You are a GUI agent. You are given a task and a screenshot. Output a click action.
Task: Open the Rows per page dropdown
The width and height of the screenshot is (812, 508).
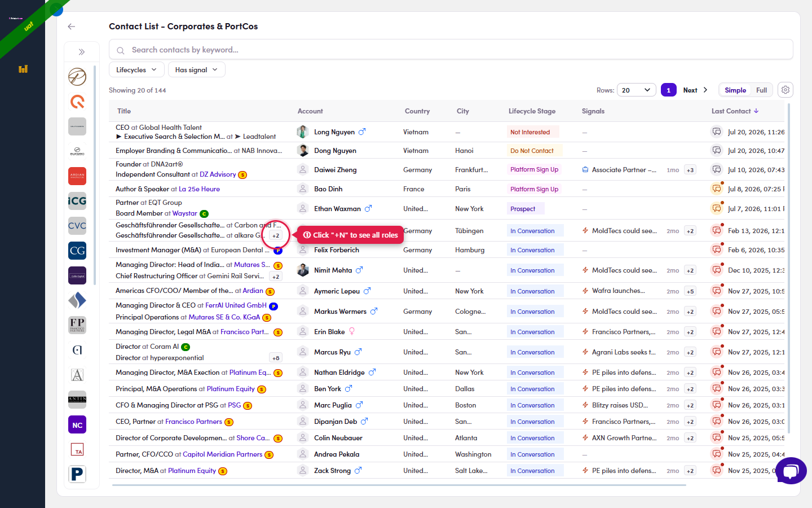tap(637, 90)
